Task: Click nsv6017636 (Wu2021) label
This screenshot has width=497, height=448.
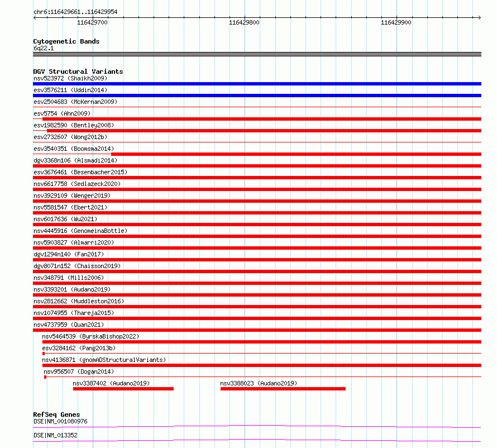Action: pos(65,219)
